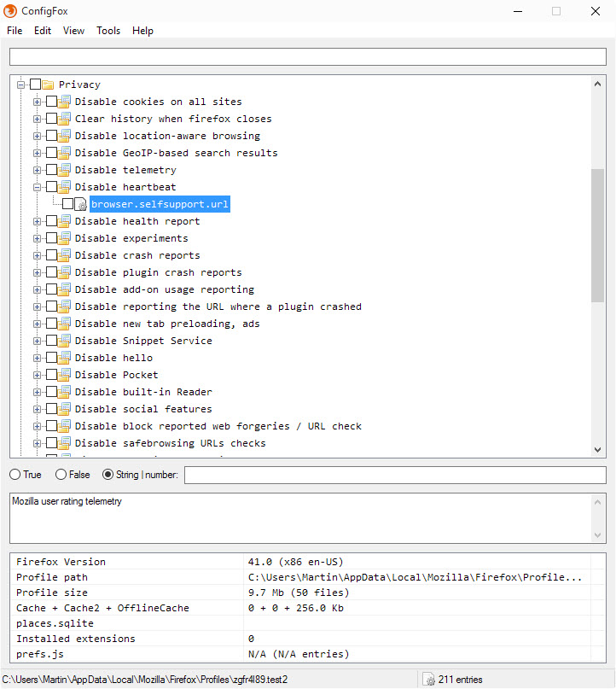Click the tree scrollbar up arrow
This screenshot has width=616, height=689.
(x=597, y=84)
